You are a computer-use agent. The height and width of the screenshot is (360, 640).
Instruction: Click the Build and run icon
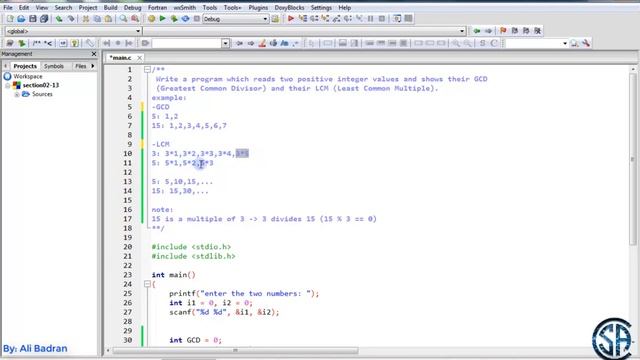click(x=174, y=19)
